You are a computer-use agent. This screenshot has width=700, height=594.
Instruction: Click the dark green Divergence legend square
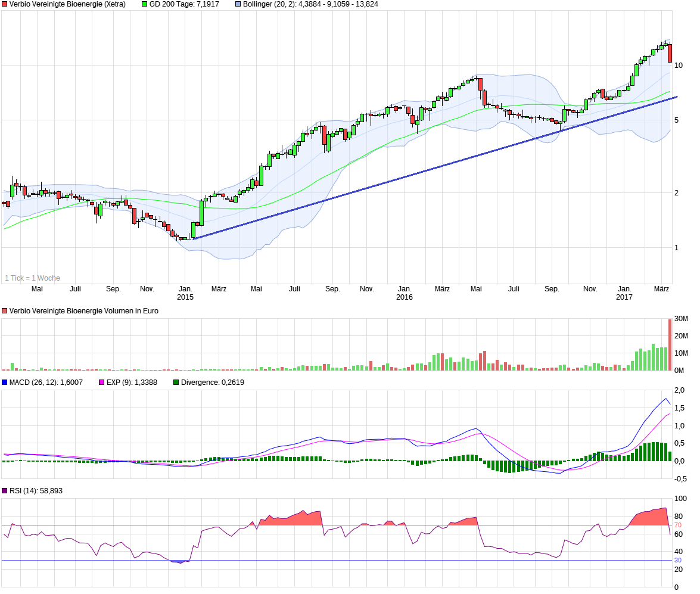tap(176, 382)
